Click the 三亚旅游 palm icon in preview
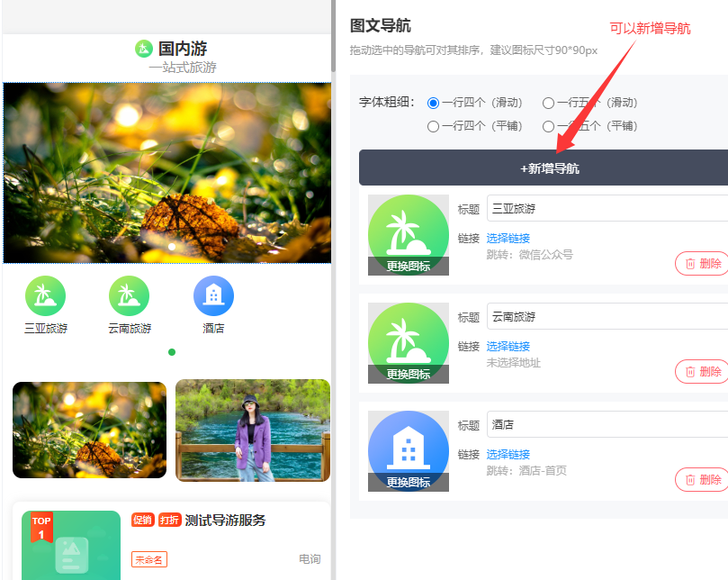This screenshot has height=580, width=728. pos(45,295)
